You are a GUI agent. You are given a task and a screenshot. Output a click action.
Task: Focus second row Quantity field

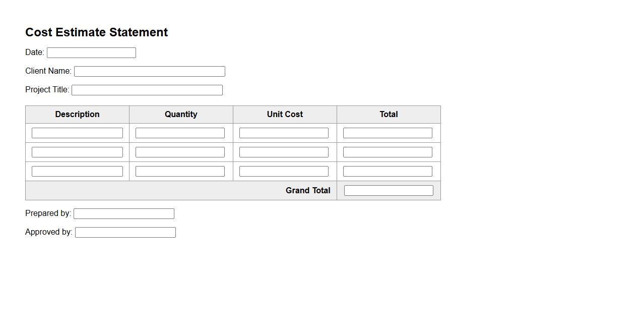(x=180, y=152)
